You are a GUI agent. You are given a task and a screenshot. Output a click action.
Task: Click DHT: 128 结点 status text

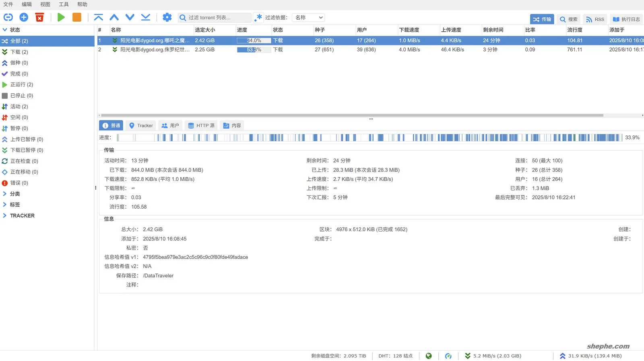395,356
